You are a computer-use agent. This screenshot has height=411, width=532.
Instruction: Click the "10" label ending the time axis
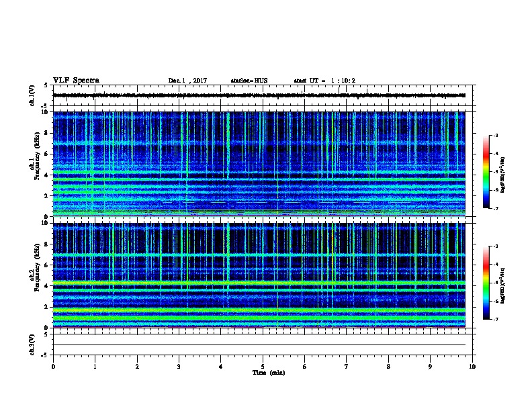coord(472,367)
